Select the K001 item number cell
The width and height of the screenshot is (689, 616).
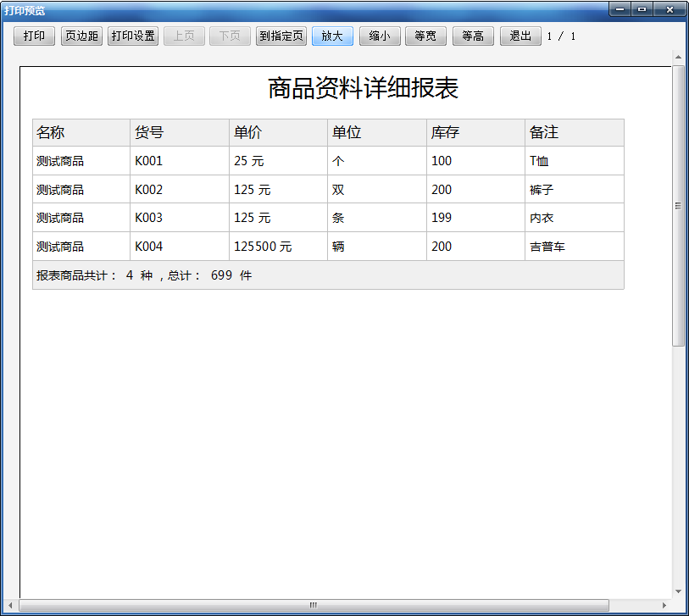pyautogui.click(x=180, y=161)
